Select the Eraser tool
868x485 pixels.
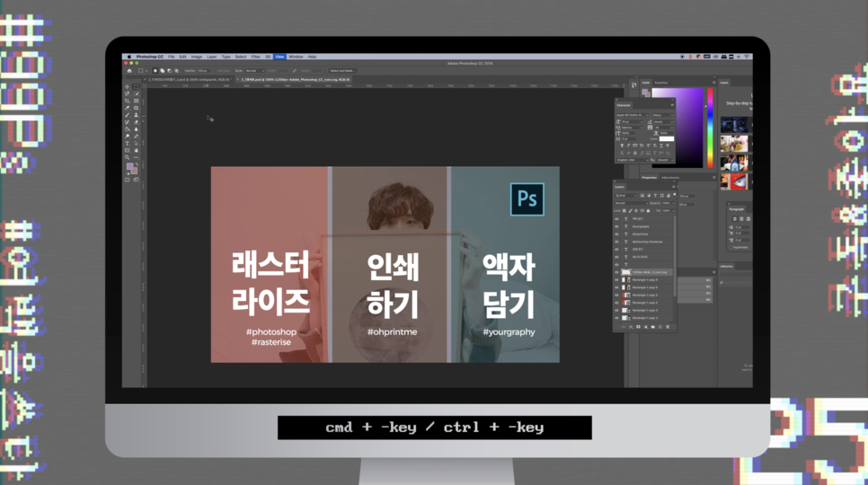coord(137,122)
